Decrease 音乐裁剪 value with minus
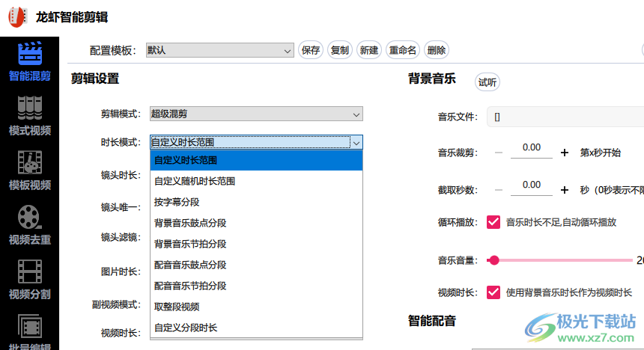The height and width of the screenshot is (350, 644). pyautogui.click(x=499, y=153)
